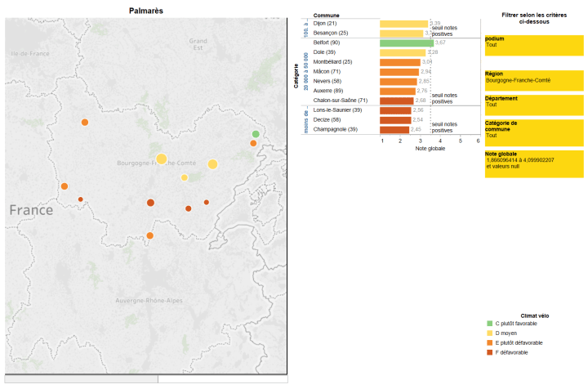This screenshot has height=389, width=588.
Task: Select the Montbéliard orange bar
Action: (x=399, y=62)
